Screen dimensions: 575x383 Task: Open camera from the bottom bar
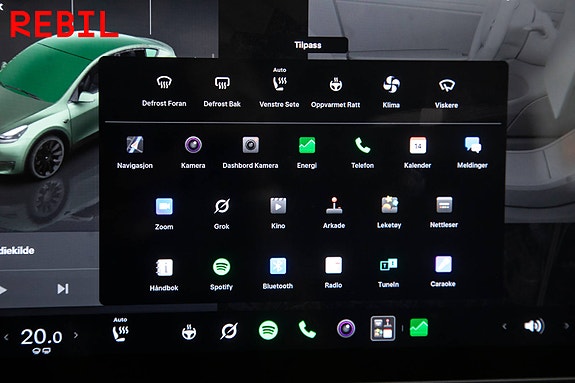346,328
